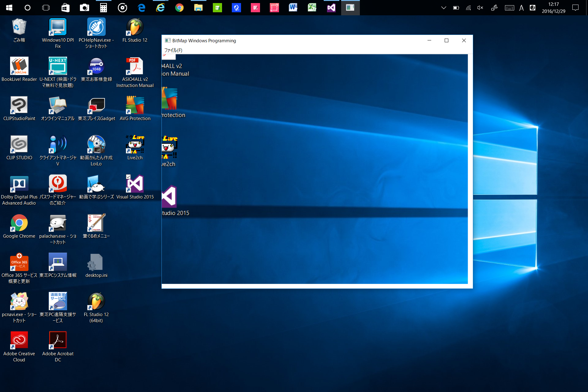
Task: Switch IME input mode letter A
Action: (x=521, y=8)
